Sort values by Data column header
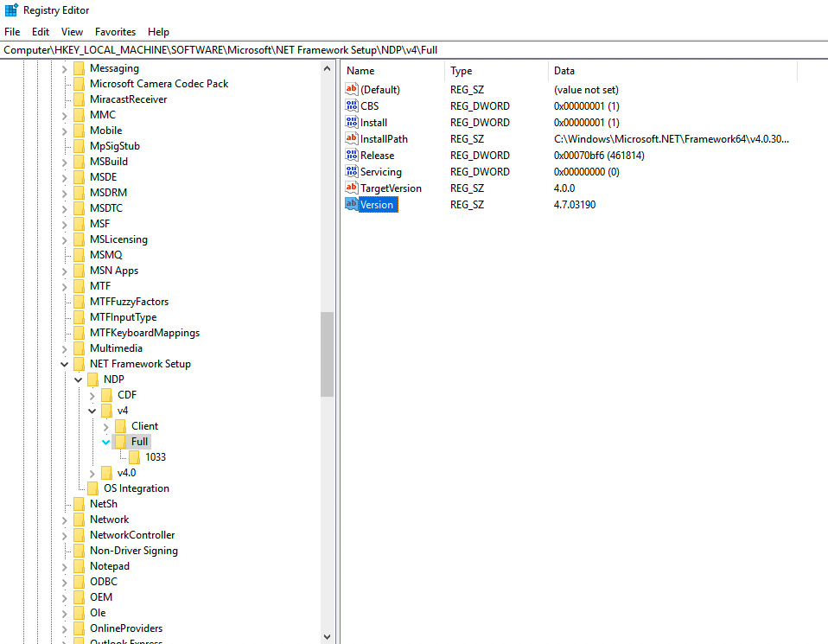This screenshot has width=828, height=644. click(x=672, y=71)
